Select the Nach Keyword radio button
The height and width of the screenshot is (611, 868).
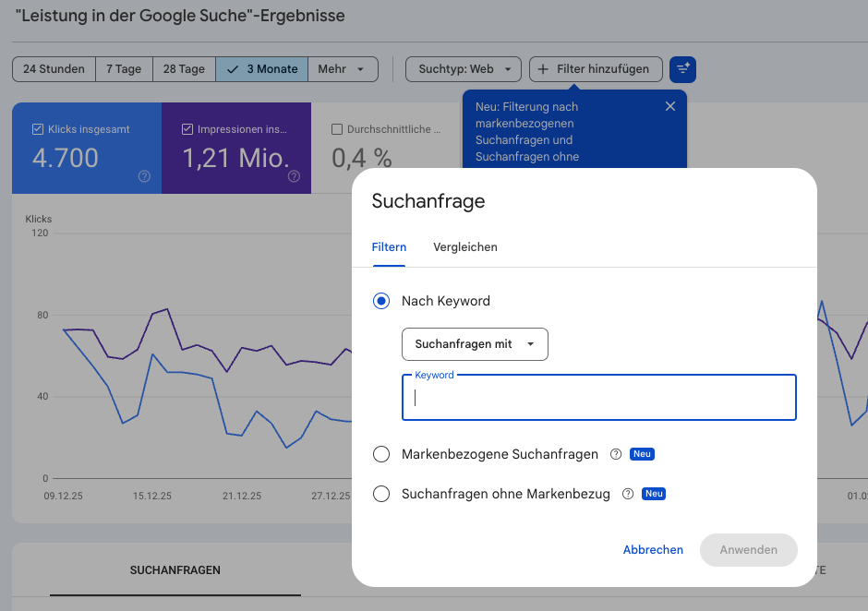pyautogui.click(x=381, y=301)
